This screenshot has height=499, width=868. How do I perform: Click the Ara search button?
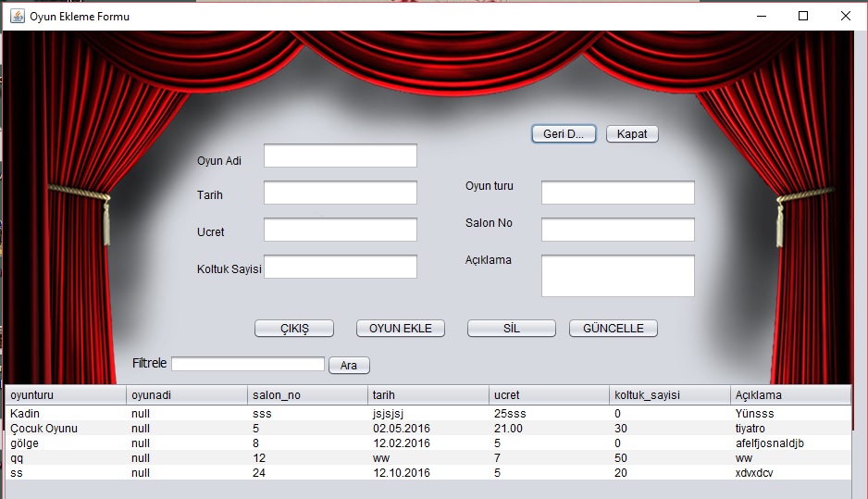[349, 366]
